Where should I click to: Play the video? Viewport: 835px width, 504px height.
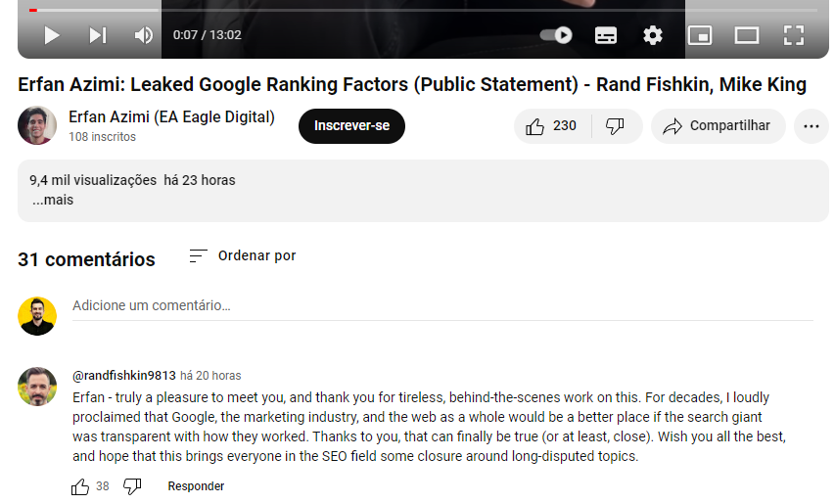52,35
